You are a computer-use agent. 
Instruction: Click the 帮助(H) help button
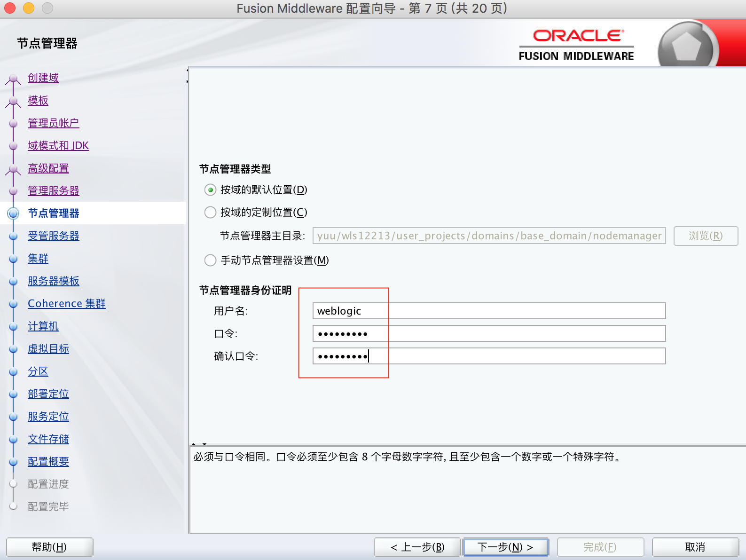click(x=49, y=547)
